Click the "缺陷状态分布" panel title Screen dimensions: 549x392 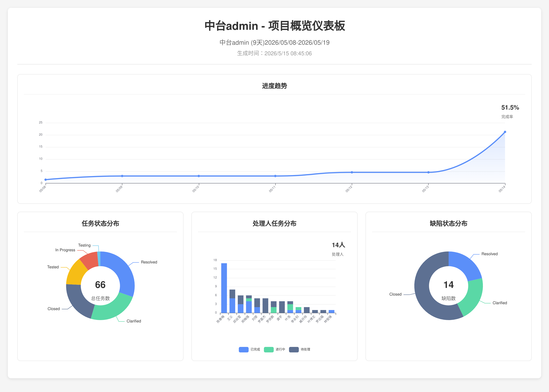[x=448, y=223]
